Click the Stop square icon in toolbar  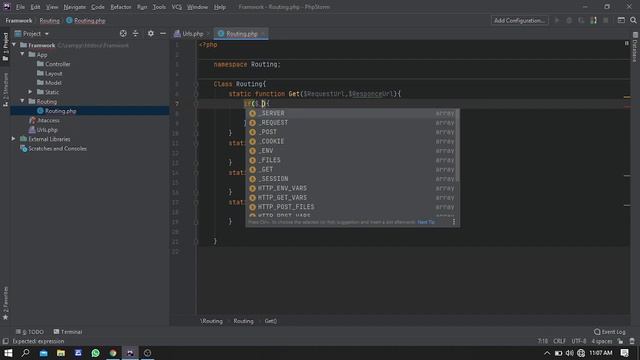pos(606,20)
